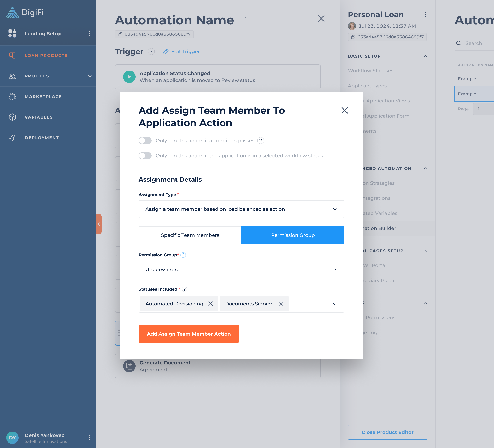
Task: Click the Variables cube icon
Action: pos(12,117)
